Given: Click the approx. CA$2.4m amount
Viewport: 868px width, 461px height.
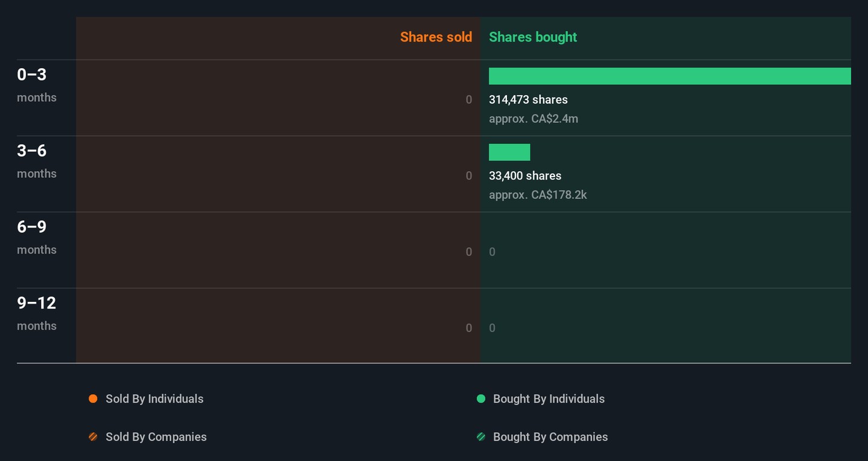Looking at the screenshot, I should pyautogui.click(x=533, y=119).
